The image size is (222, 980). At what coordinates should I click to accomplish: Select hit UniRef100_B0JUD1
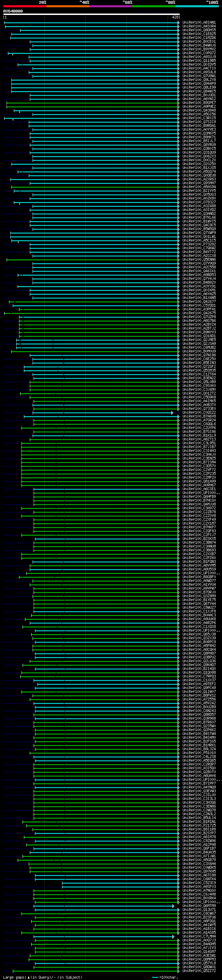[199, 95]
